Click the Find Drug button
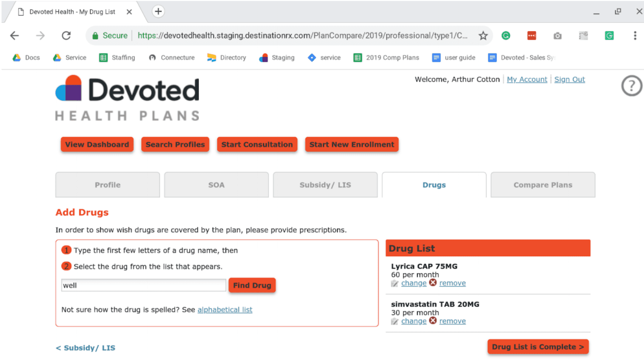 [252, 285]
